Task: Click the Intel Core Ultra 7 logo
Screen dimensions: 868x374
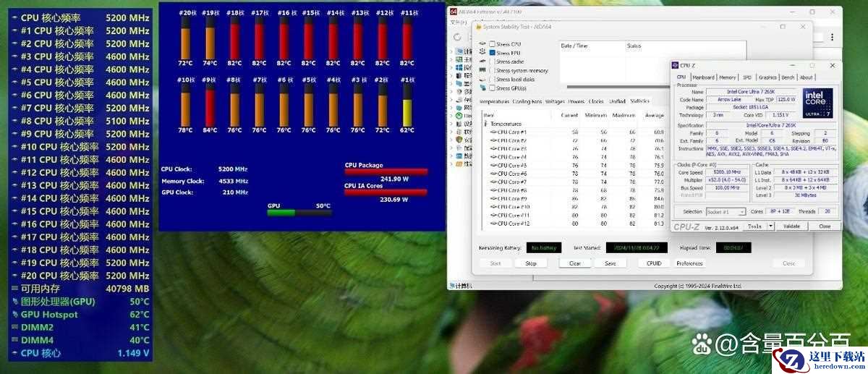Action: pos(817,103)
